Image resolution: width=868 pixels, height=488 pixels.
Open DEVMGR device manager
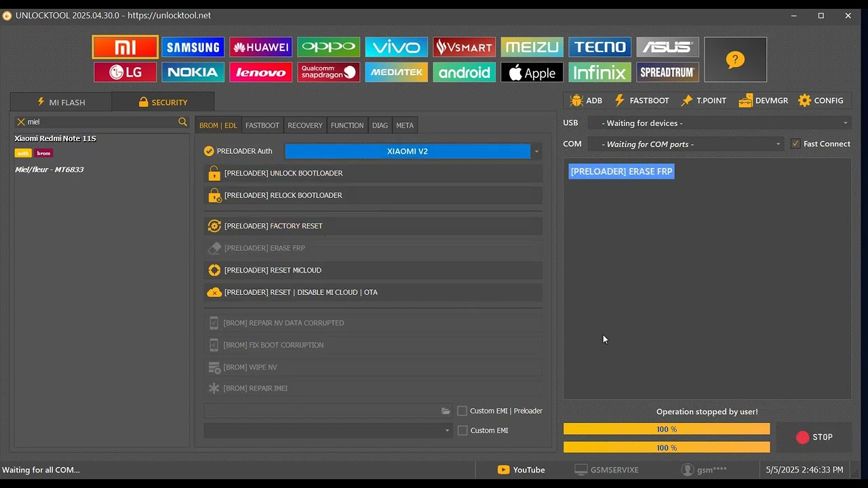coord(764,100)
